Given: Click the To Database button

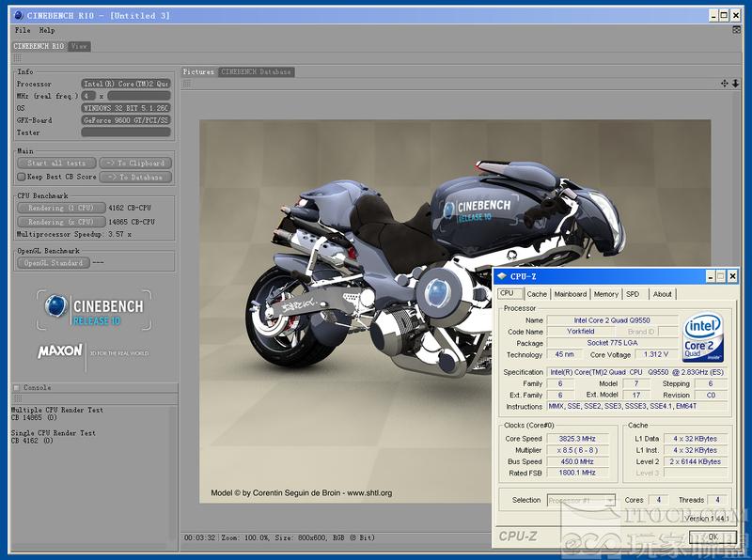Looking at the screenshot, I should point(135,177).
